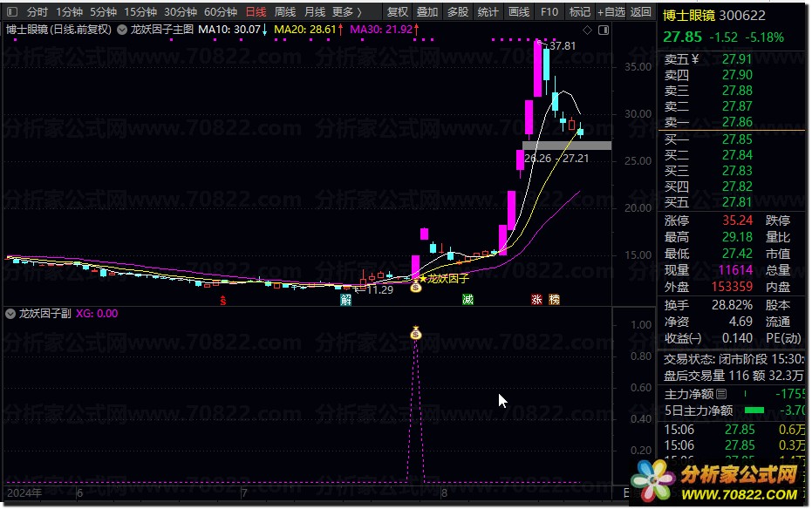Select the 30分钟 period tab
Viewport: 812px width, 509px height.
[x=181, y=11]
